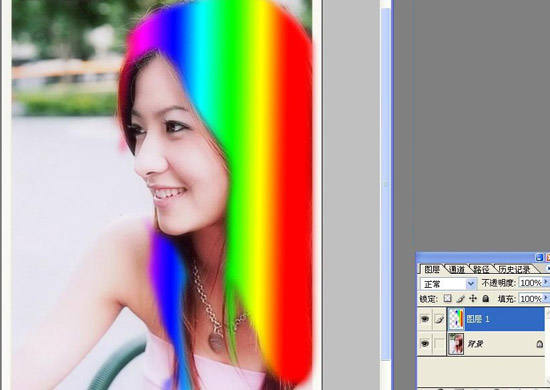The height and width of the screenshot is (390, 550).
Task: Toggle lock transparent pixels icon
Action: [x=447, y=298]
